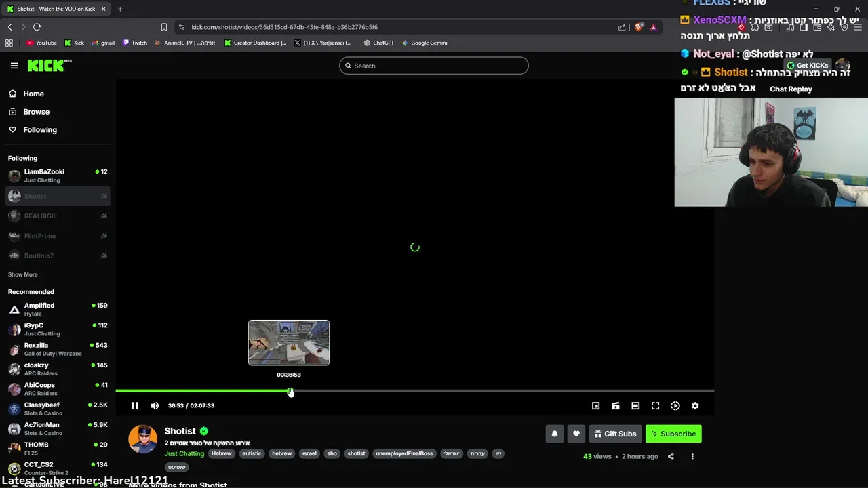The height and width of the screenshot is (488, 868).
Task: Open the YouTube bookmark
Action: pos(41,43)
